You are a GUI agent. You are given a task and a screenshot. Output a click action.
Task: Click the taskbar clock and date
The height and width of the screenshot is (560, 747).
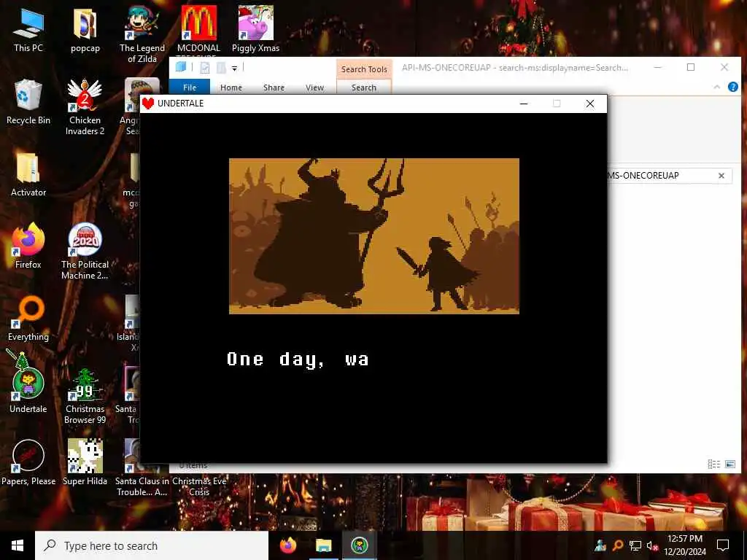pos(685,545)
